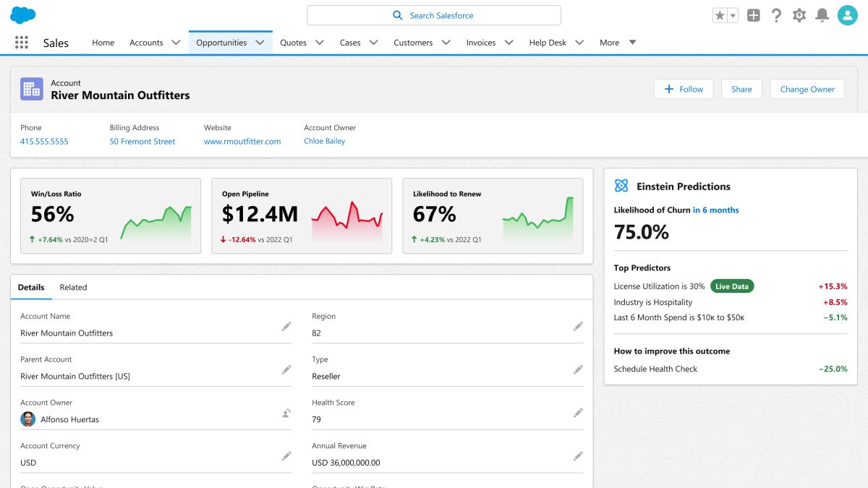Click the Change Owner button
868x488 pixels.
click(x=807, y=89)
